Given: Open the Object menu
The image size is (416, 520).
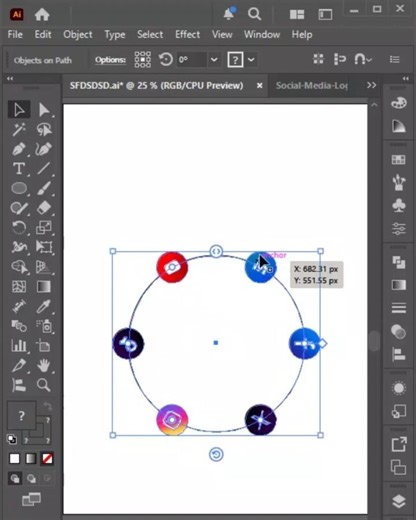Looking at the screenshot, I should click(x=78, y=35).
